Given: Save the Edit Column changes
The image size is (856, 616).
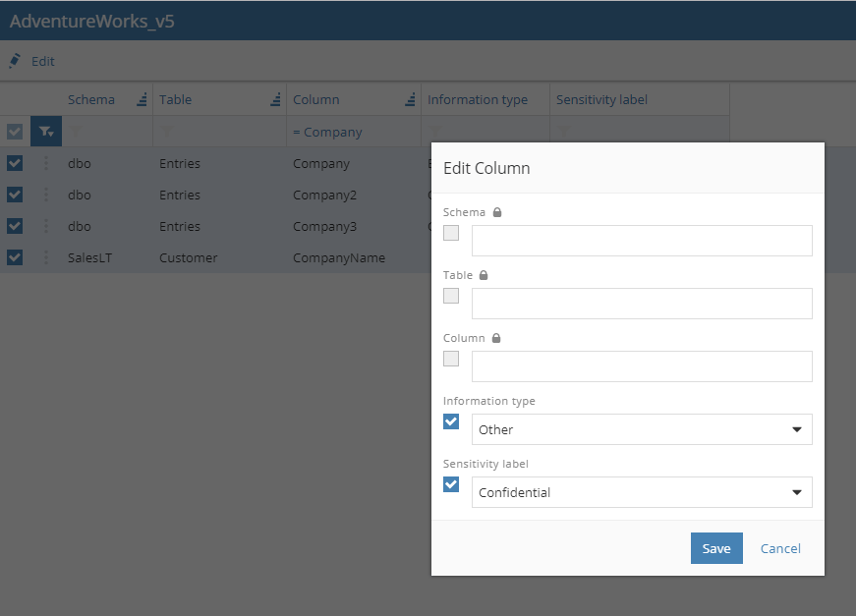Looking at the screenshot, I should [716, 548].
